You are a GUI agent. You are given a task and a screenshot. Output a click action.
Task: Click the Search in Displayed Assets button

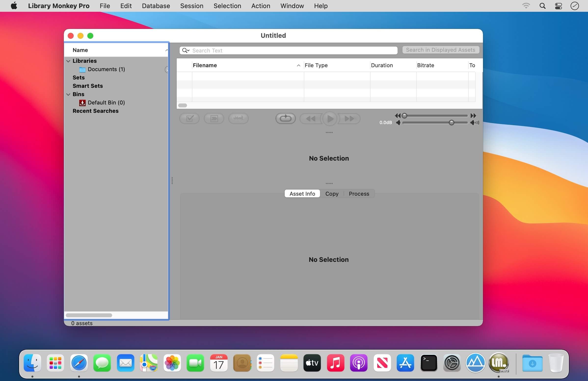(x=441, y=50)
